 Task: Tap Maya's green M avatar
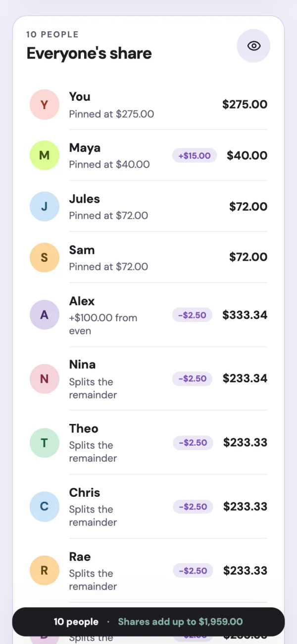pos(45,156)
